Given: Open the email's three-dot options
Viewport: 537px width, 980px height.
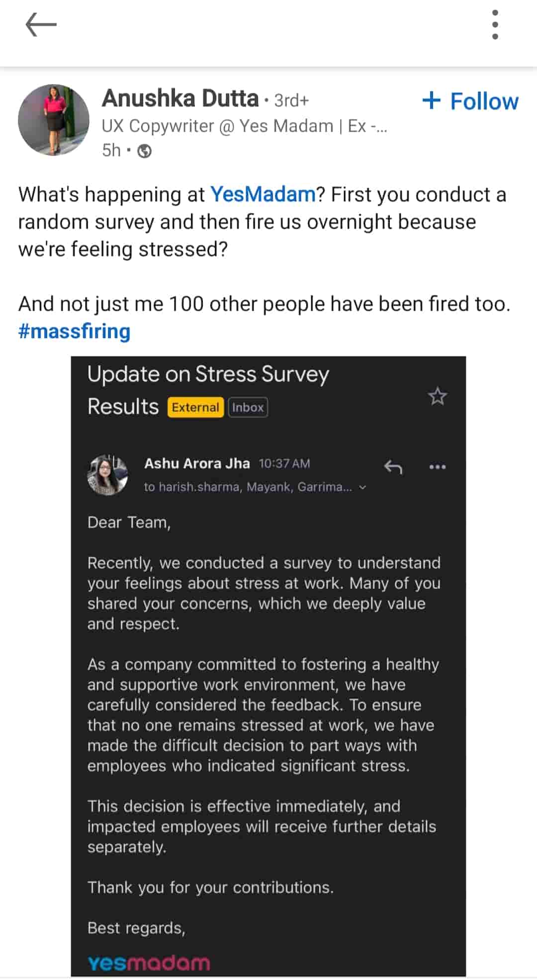Looking at the screenshot, I should [x=438, y=467].
